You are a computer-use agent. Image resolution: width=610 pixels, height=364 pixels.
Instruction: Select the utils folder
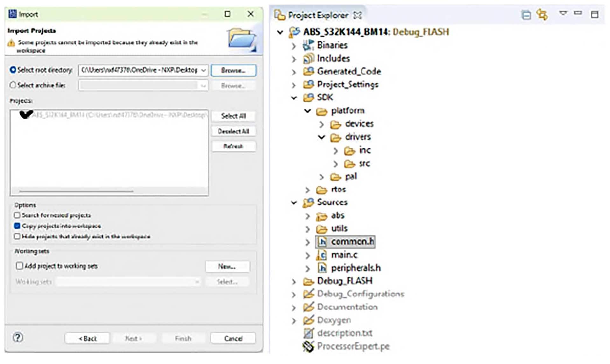coord(339,228)
